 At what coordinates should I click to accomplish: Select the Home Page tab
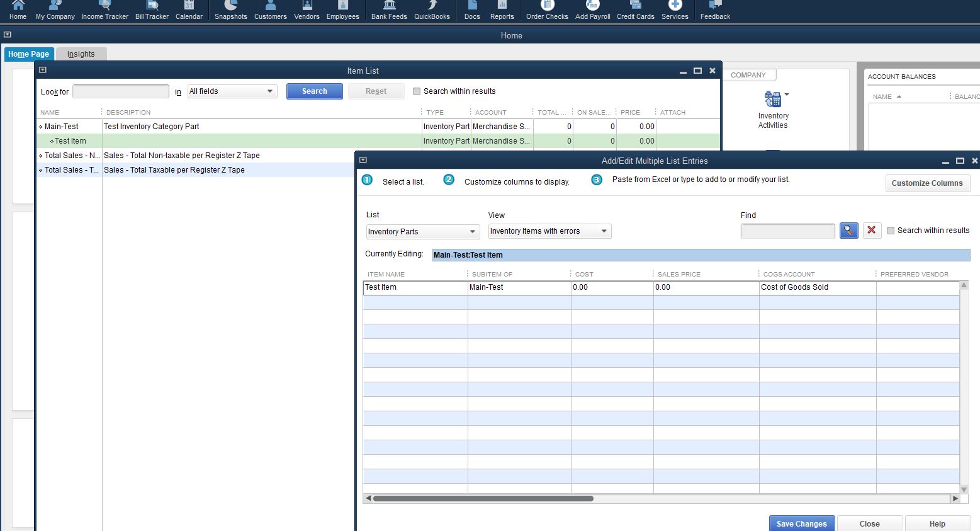click(x=28, y=54)
